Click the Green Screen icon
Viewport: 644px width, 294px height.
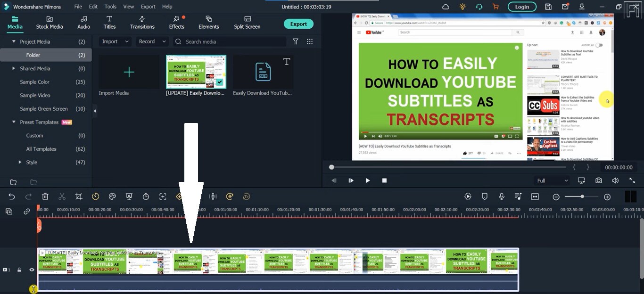tap(129, 196)
